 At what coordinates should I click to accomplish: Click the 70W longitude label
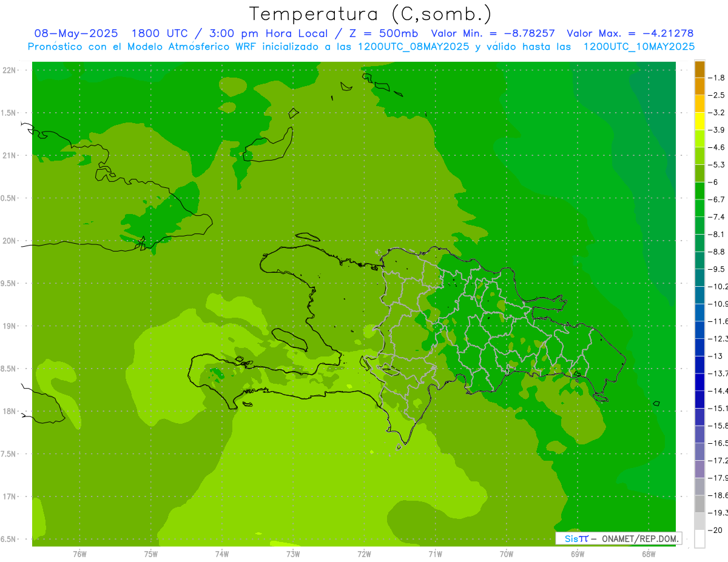point(506,554)
